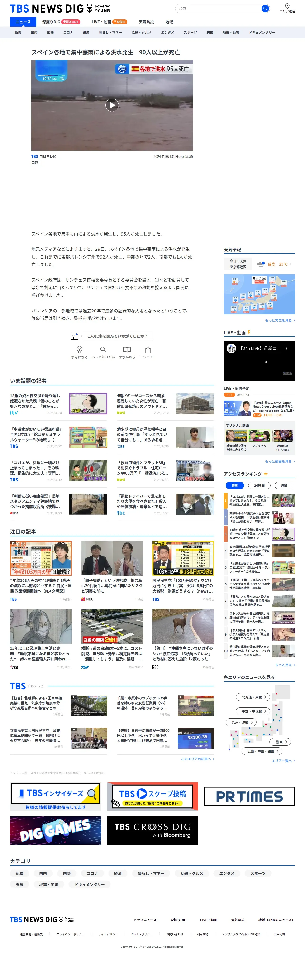The image size is (305, 980).
Task: Expand the 近畿・中国・四国 area button
Action: point(262,751)
